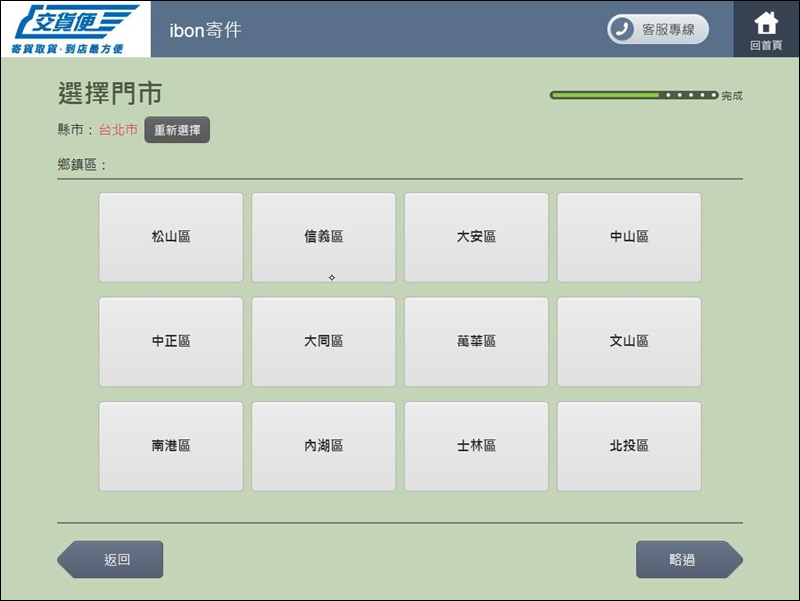Screen dimensions: 800x601
Task: Skip this step with 略過
Action: (x=687, y=560)
